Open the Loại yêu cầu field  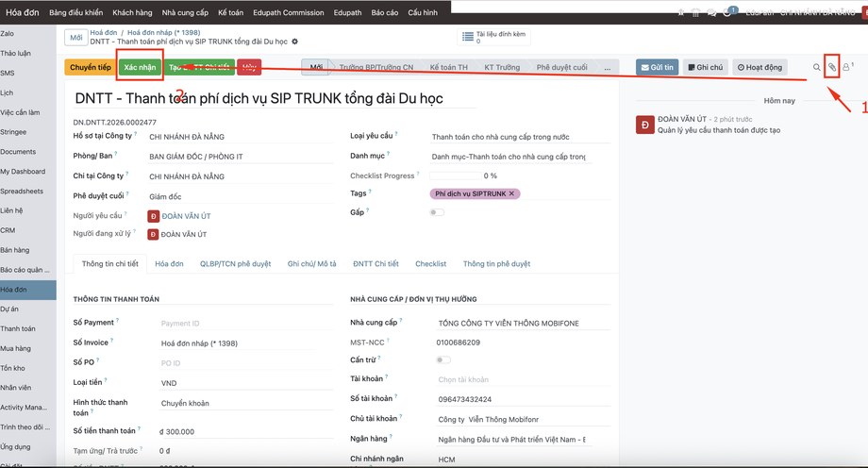tap(519, 137)
